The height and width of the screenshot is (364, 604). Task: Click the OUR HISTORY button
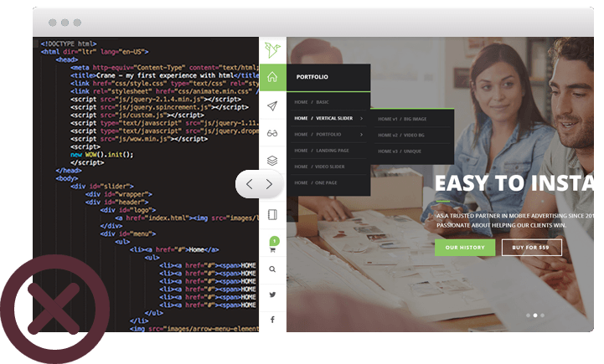465,248
